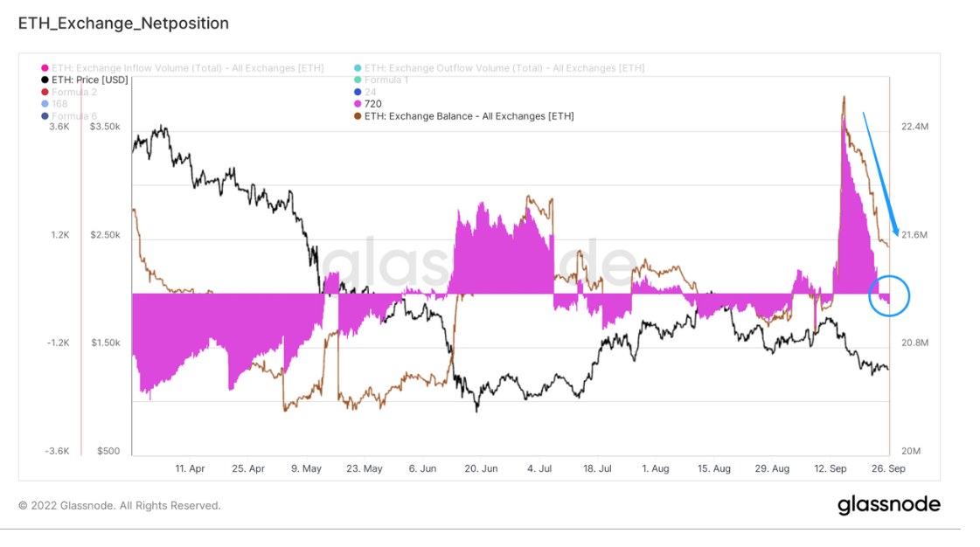
Task: Click the brown dot beside Exchange Balance
Action: (x=358, y=116)
